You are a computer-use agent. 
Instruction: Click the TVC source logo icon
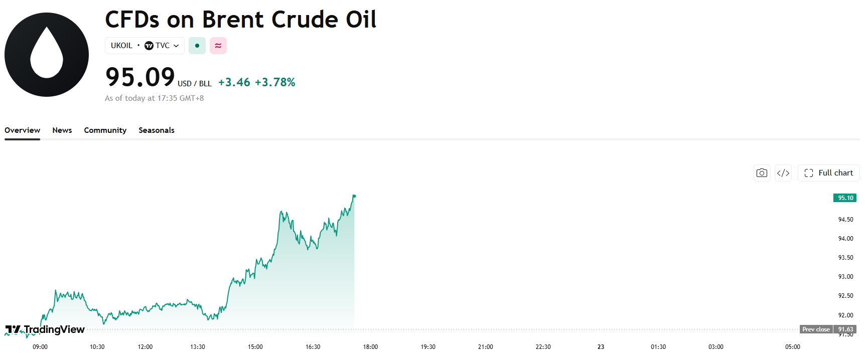(149, 46)
